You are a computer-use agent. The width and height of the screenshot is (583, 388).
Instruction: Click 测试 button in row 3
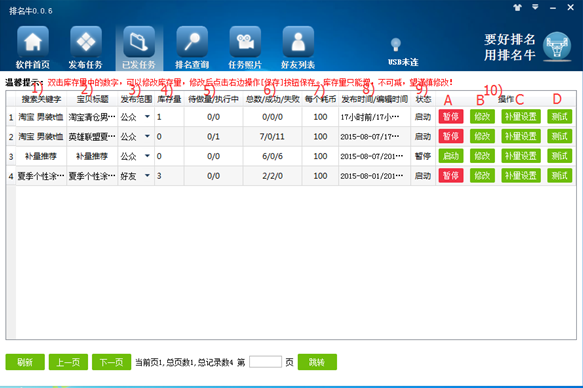point(560,156)
